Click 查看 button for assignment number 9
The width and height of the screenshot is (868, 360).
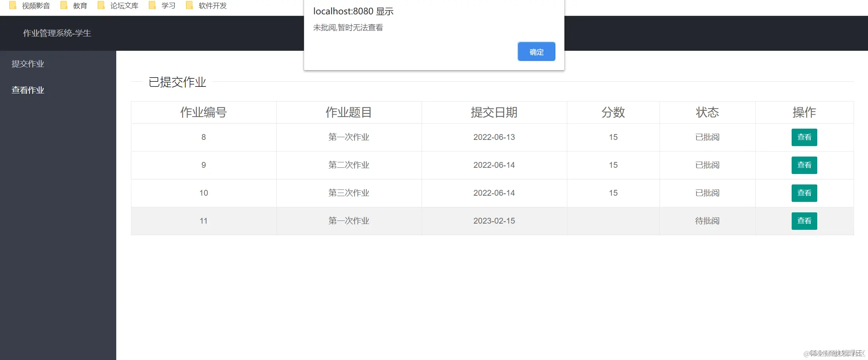pyautogui.click(x=804, y=165)
